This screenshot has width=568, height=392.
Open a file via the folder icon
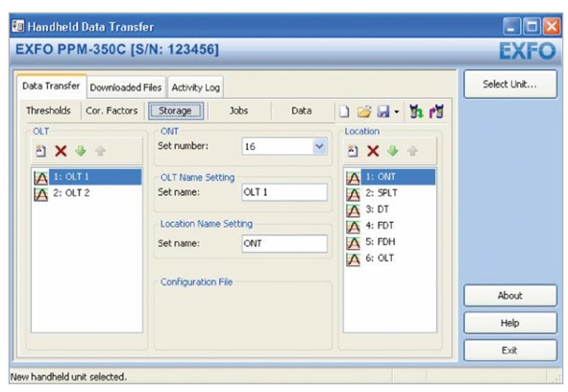coord(364,111)
